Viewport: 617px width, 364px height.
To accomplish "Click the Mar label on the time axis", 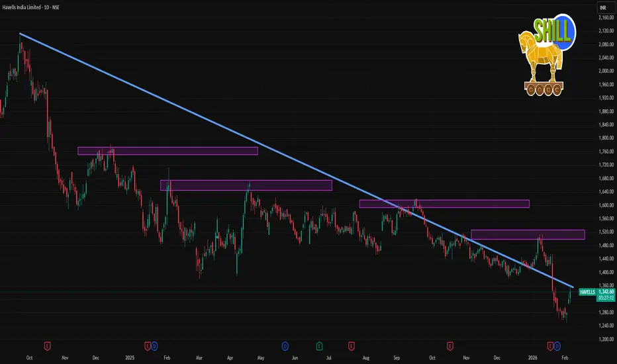I will [x=199, y=357].
